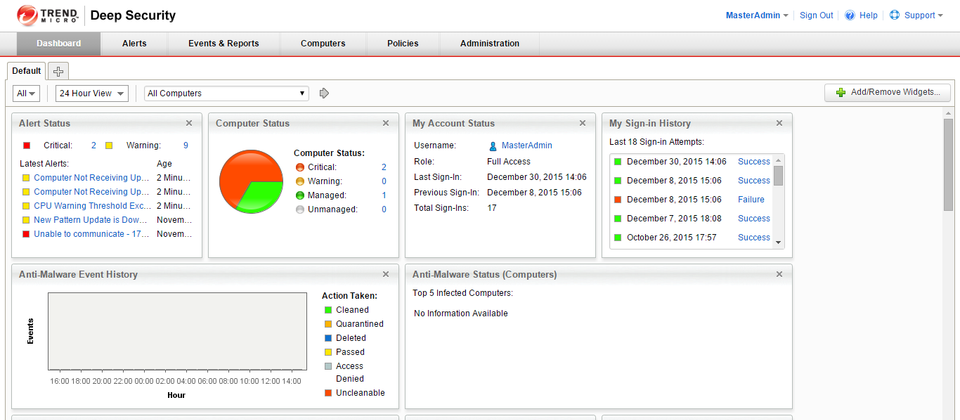
Task: Open the Dashboard tab
Action: pyautogui.click(x=58, y=43)
